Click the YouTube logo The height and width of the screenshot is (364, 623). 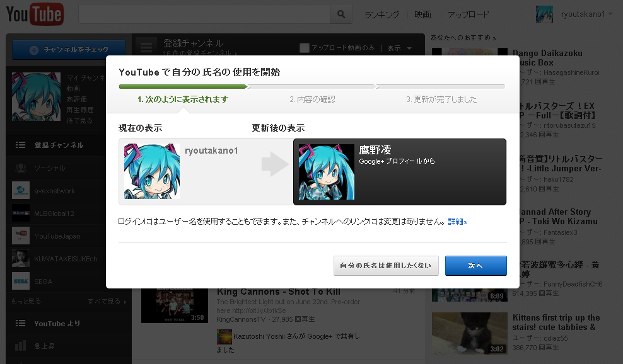pyautogui.click(x=35, y=14)
